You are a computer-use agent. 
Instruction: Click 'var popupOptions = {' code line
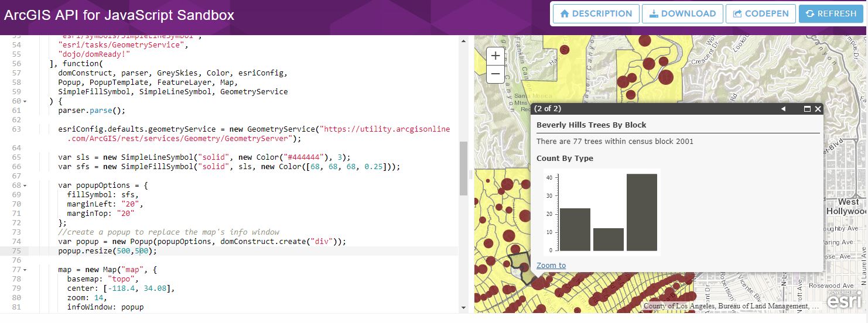103,185
